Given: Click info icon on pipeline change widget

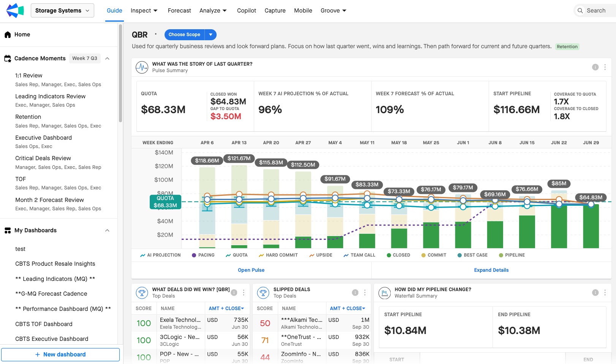Looking at the screenshot, I should pyautogui.click(x=595, y=293).
